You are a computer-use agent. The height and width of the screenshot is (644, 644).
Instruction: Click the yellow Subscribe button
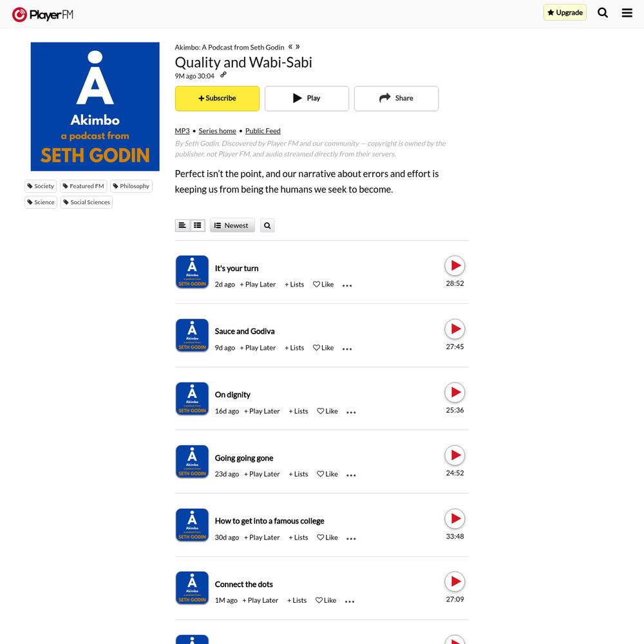coord(217,98)
